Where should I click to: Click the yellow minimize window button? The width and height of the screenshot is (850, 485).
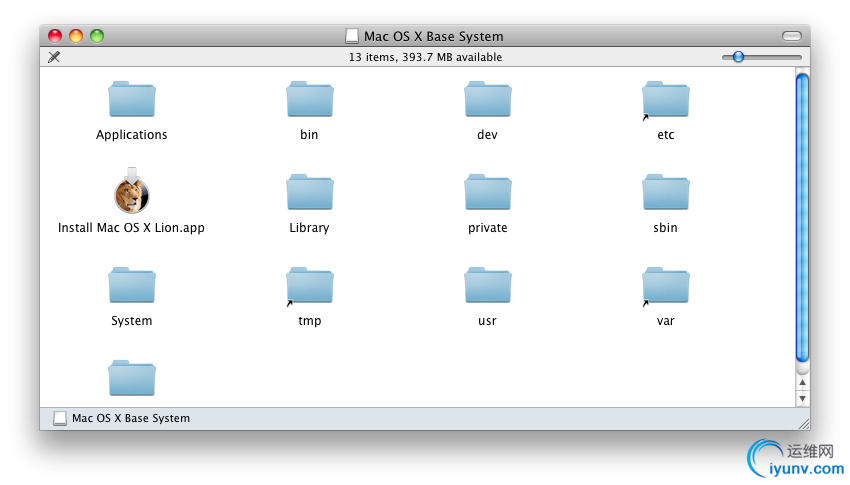76,36
